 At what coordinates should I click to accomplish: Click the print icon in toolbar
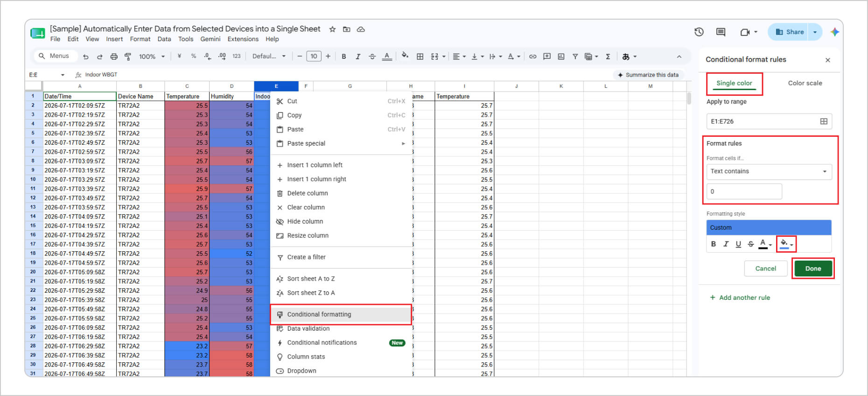click(x=114, y=57)
